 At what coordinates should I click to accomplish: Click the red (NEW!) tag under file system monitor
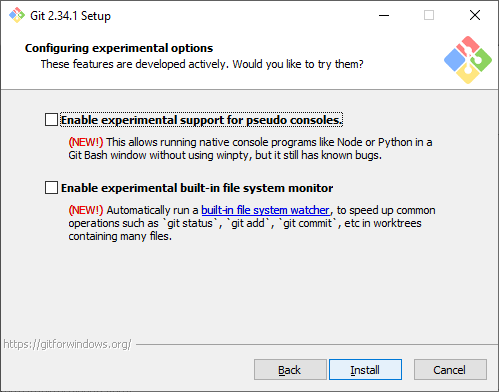(86, 210)
